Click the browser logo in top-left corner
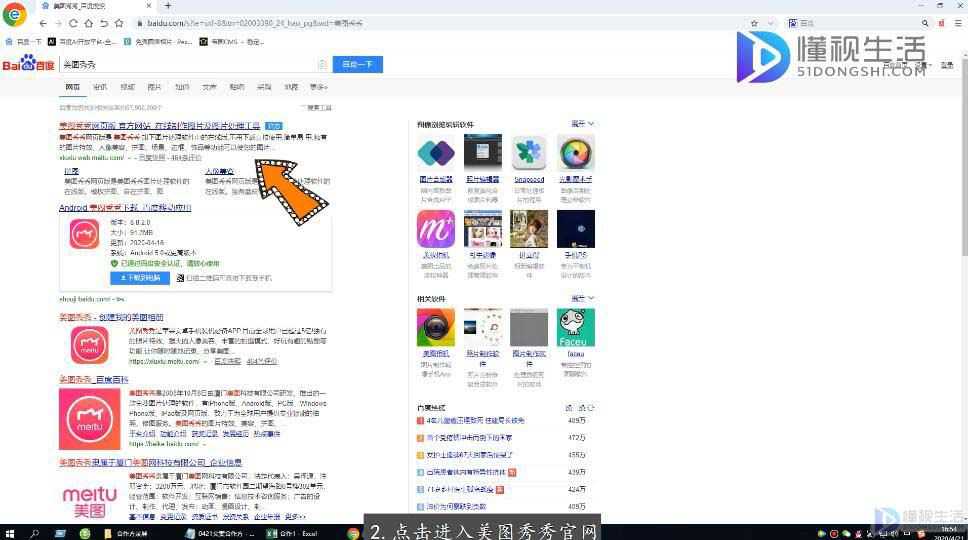968x540 pixels. click(14, 14)
